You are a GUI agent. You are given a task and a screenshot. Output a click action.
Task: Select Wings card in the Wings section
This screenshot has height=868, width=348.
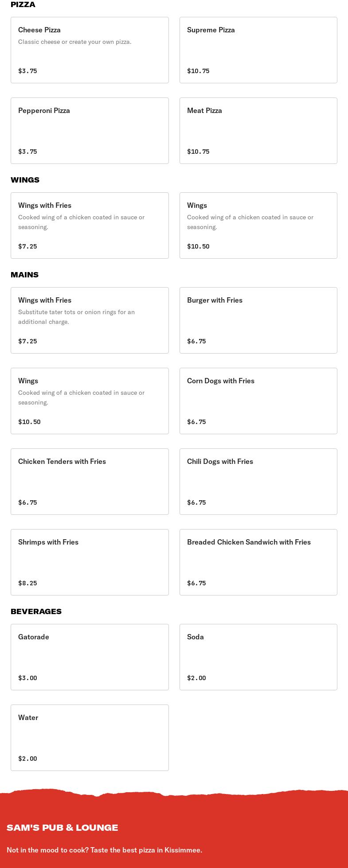pos(258,226)
